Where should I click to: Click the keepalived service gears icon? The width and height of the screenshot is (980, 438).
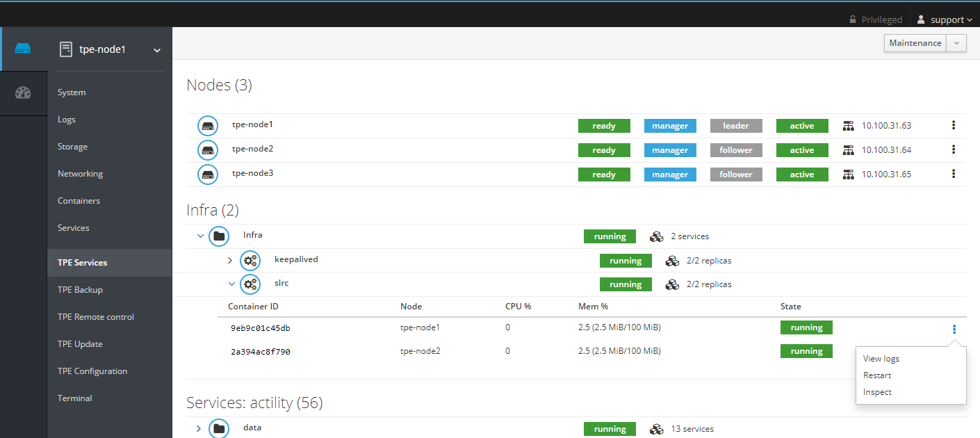(x=250, y=261)
